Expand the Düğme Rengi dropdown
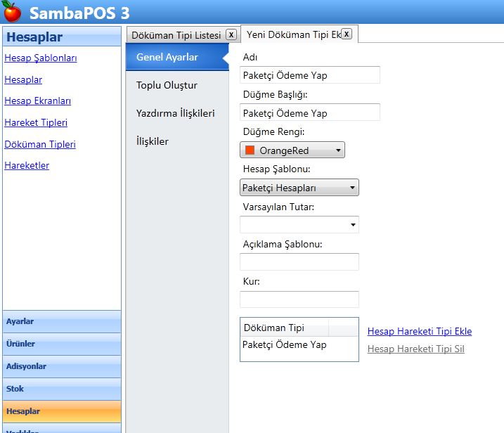The height and width of the screenshot is (433, 504). 338,150
